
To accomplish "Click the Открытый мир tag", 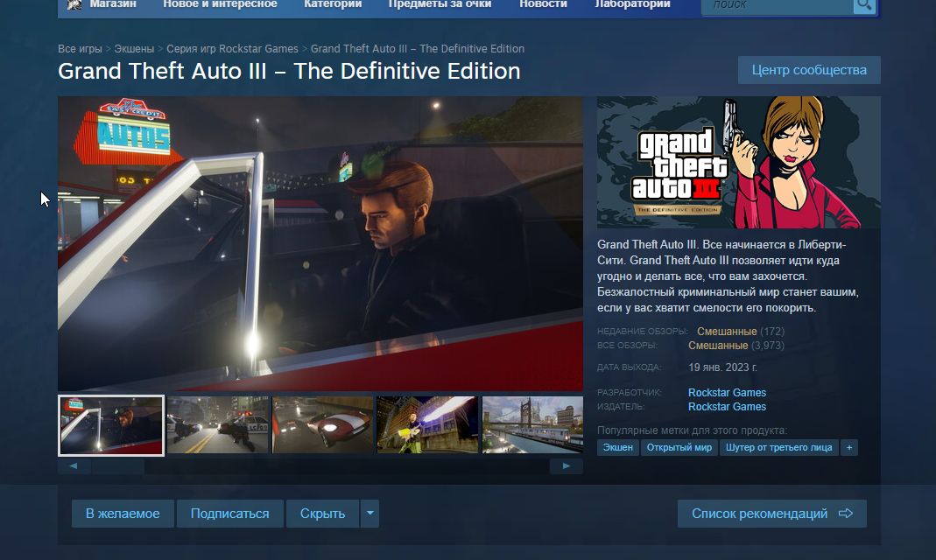I will [x=679, y=447].
